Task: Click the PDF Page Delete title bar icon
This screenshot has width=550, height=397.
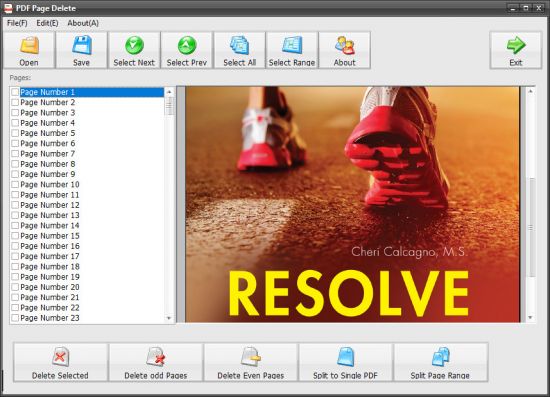Action: click(8, 8)
